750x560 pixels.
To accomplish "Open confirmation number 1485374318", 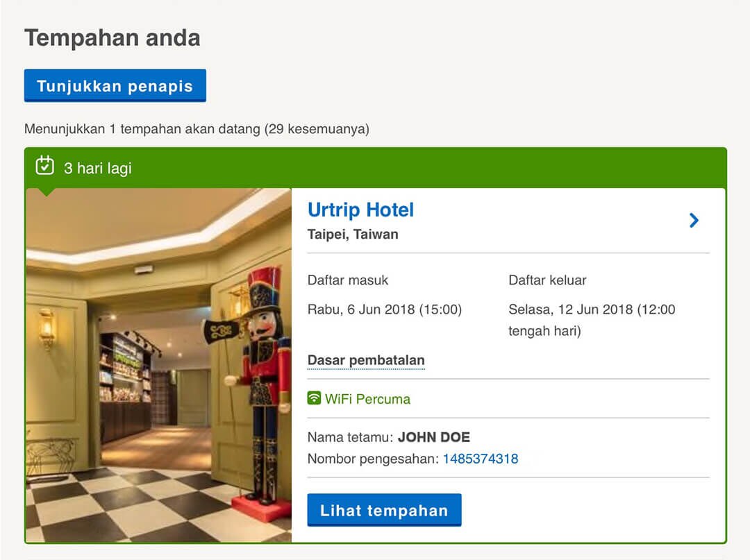I will point(481,459).
